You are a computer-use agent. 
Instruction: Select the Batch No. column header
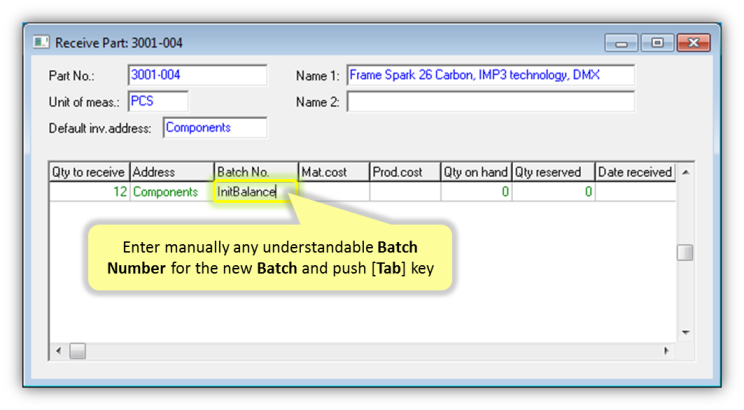click(x=256, y=172)
